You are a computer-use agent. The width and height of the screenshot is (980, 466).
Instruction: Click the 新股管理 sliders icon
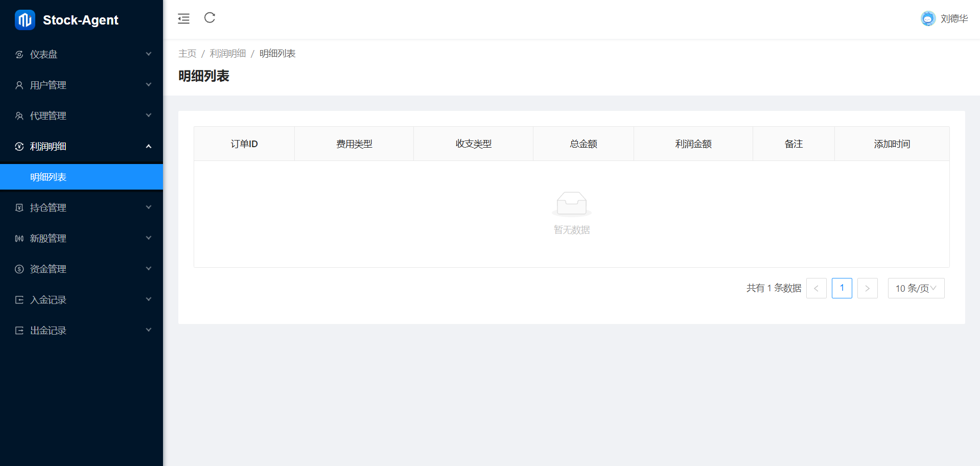19,239
